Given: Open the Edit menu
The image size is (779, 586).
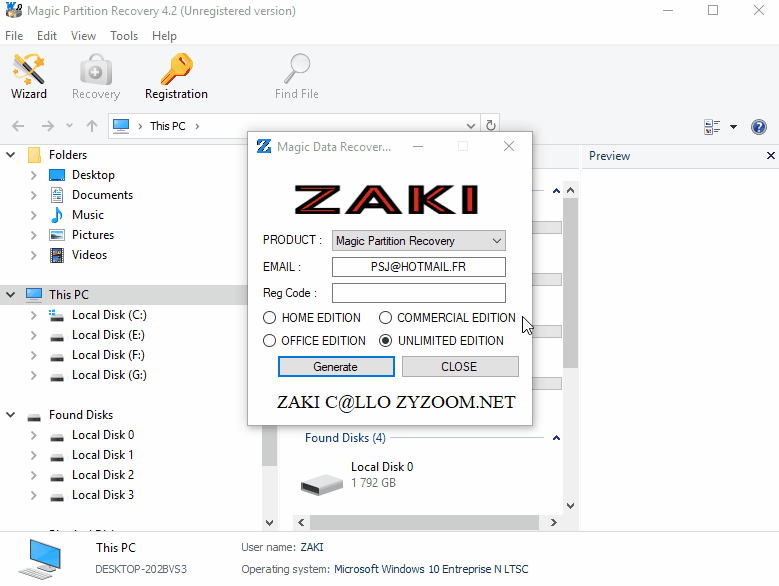Looking at the screenshot, I should click(x=47, y=36).
